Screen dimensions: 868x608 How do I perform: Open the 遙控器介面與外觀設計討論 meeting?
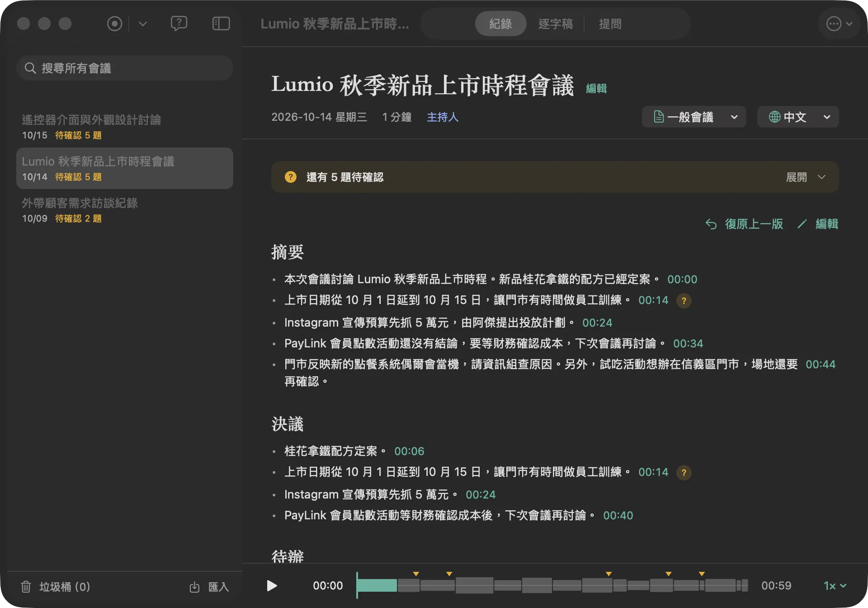click(x=125, y=127)
